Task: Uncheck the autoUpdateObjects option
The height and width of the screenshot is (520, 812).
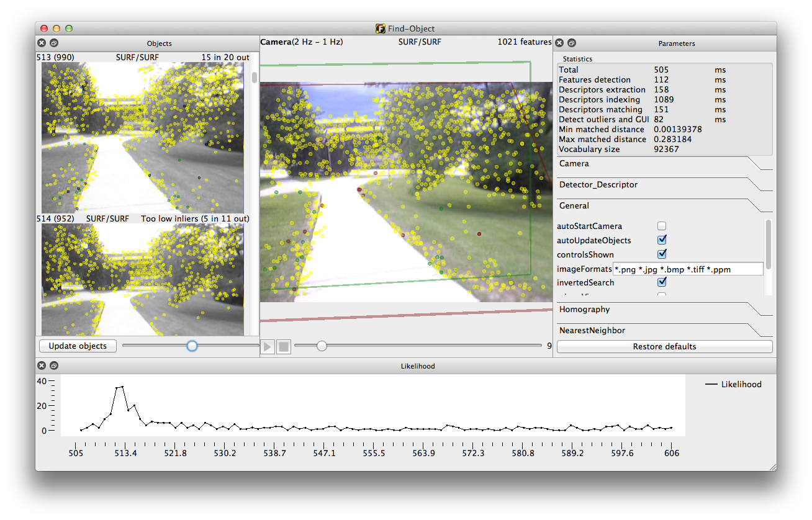Action: [x=662, y=240]
